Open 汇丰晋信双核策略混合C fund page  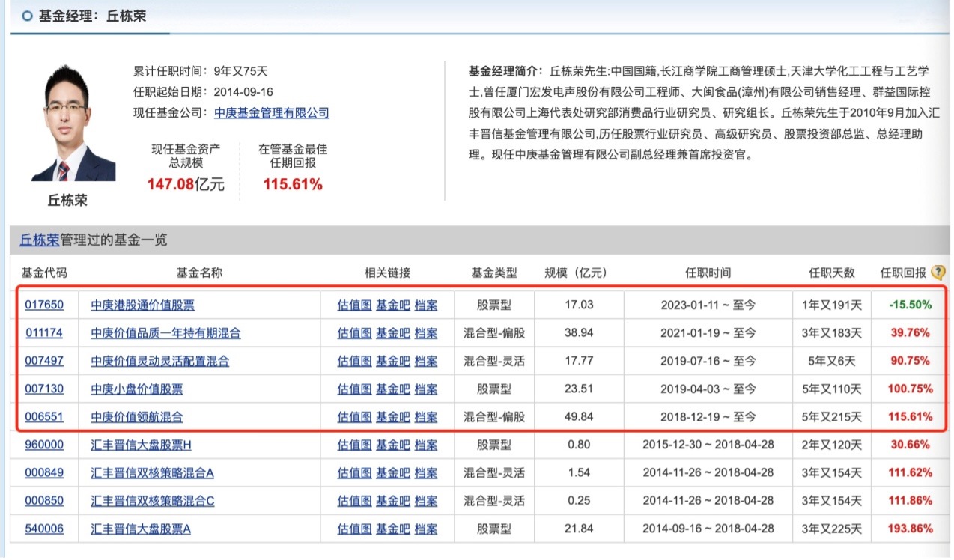coord(152,501)
